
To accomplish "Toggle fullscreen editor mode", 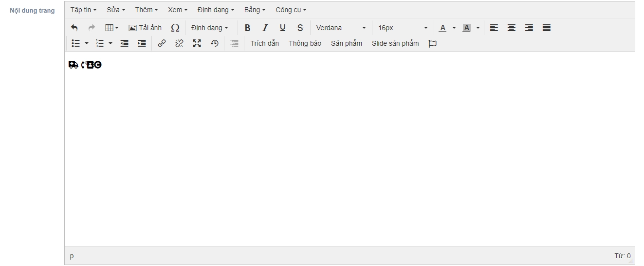I will tap(197, 43).
